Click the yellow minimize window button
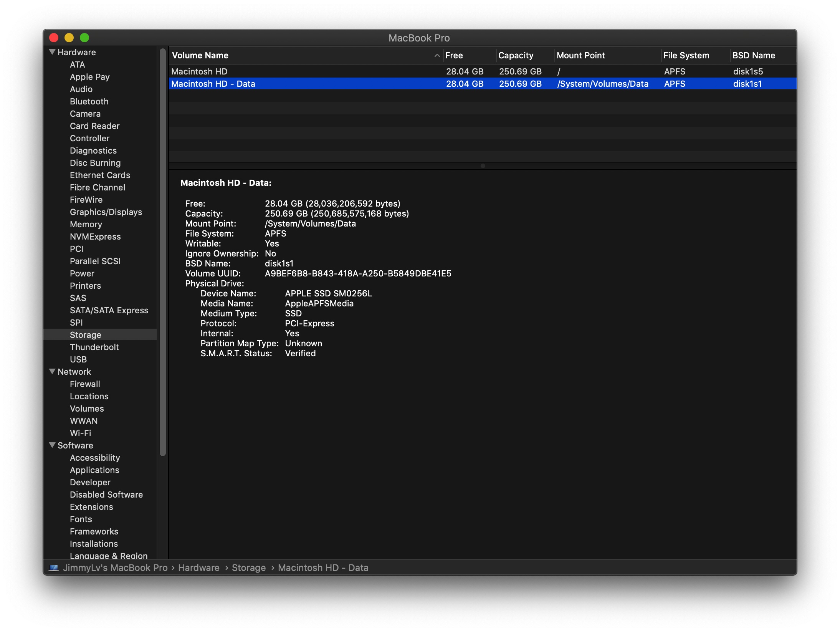840x632 pixels. pyautogui.click(x=69, y=38)
